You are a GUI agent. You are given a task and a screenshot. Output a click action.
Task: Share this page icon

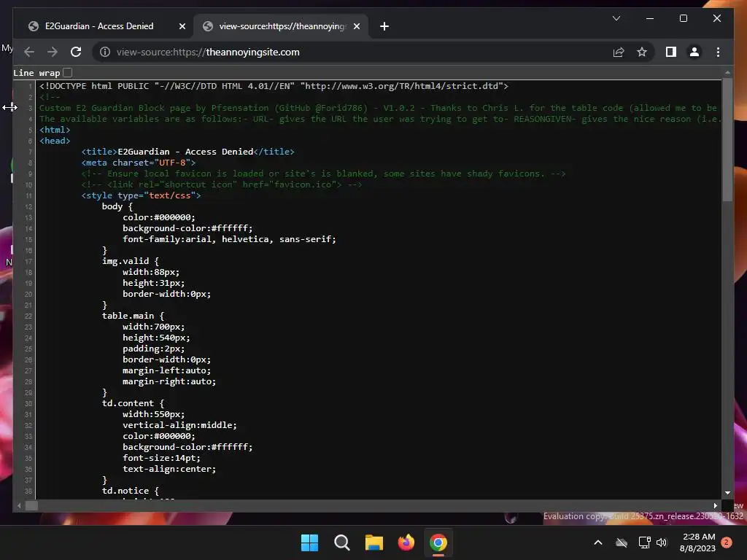619,52
